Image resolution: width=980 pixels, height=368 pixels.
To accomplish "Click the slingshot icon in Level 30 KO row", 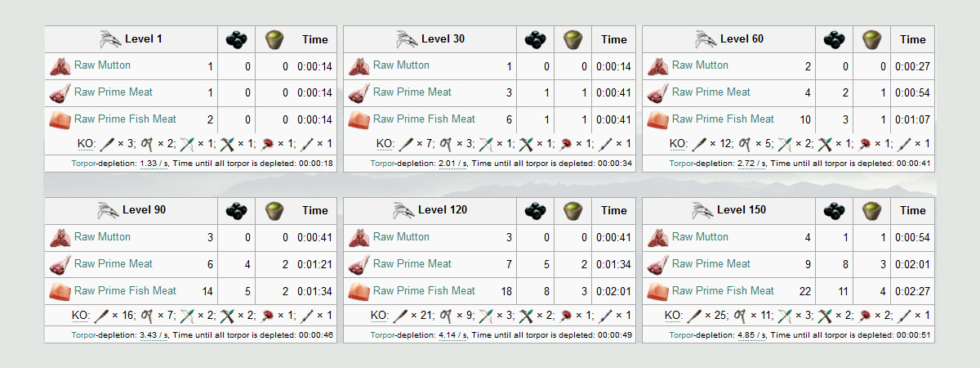I will tap(447, 144).
